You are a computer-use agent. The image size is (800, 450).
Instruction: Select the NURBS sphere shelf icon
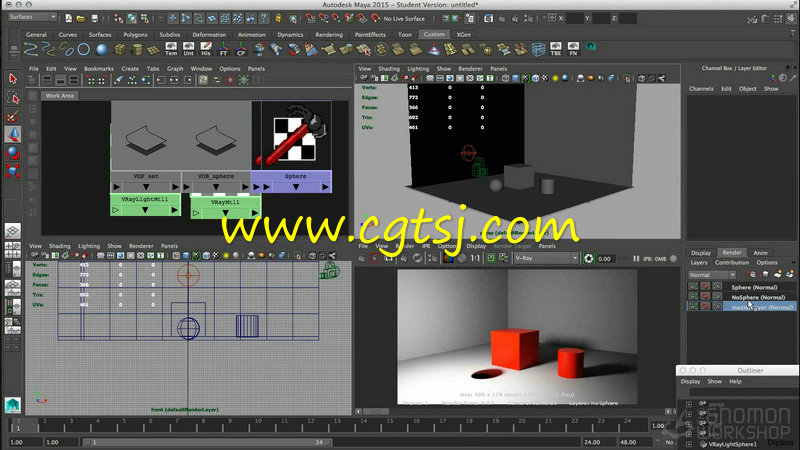[102, 49]
